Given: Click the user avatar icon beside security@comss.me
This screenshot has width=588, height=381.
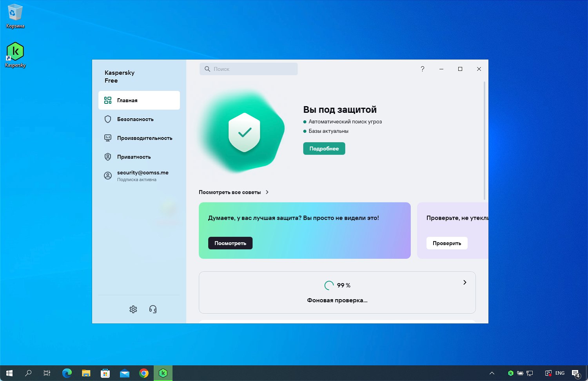Looking at the screenshot, I should pyautogui.click(x=108, y=176).
